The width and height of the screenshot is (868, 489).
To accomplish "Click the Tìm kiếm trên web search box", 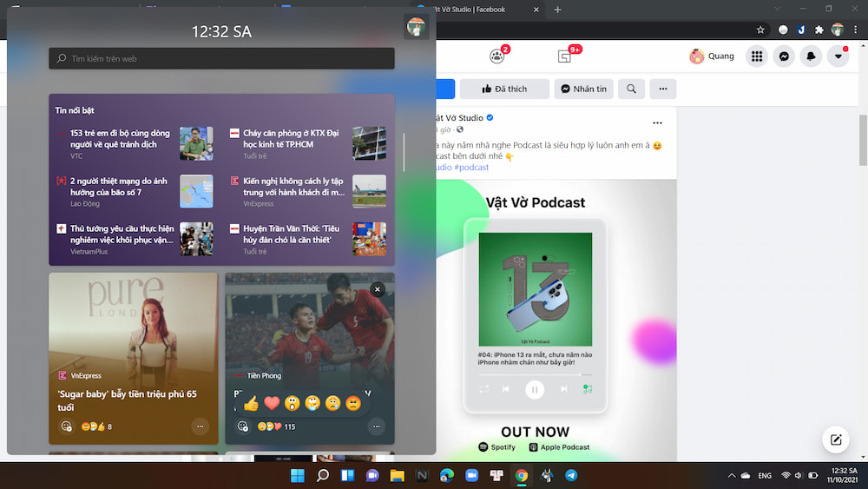I will click(x=221, y=59).
